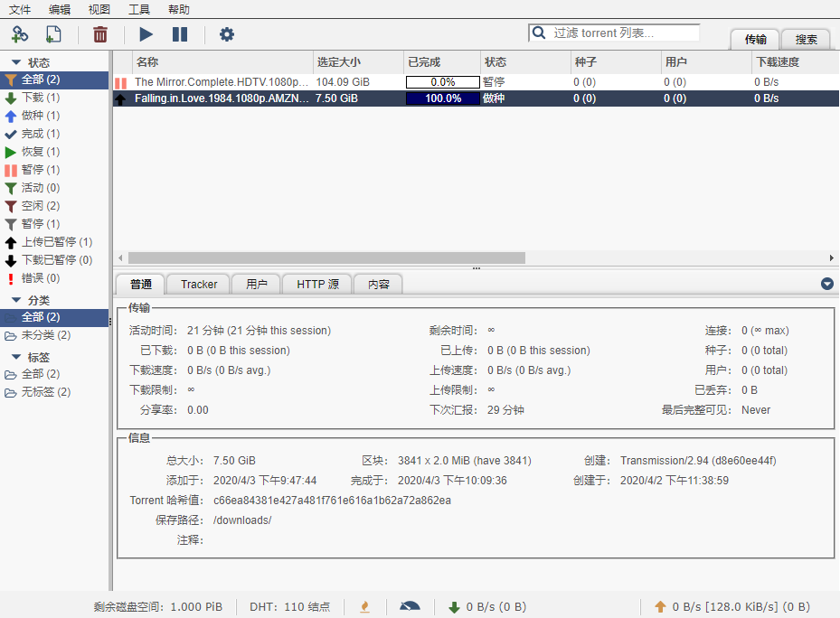Delete the selected torrent with trash icon
This screenshot has height=618, width=840.
click(x=100, y=35)
